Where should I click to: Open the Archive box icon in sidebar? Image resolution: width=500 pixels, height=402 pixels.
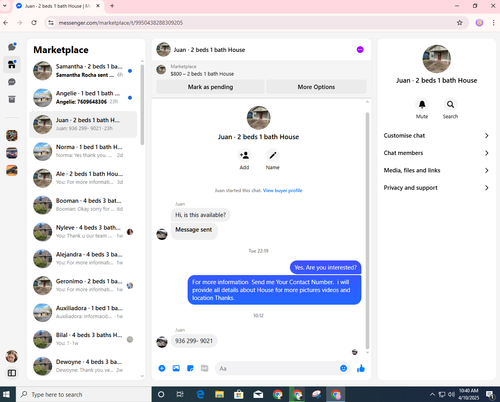12,99
